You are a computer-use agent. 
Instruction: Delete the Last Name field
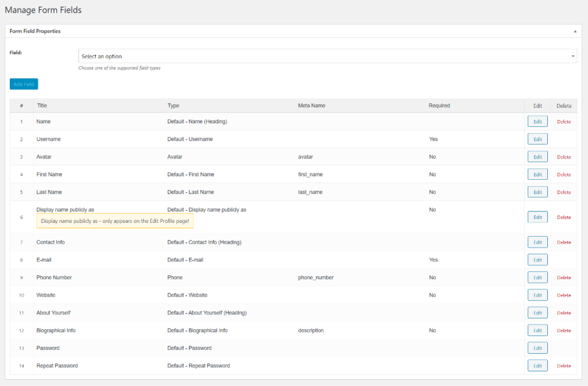click(564, 192)
